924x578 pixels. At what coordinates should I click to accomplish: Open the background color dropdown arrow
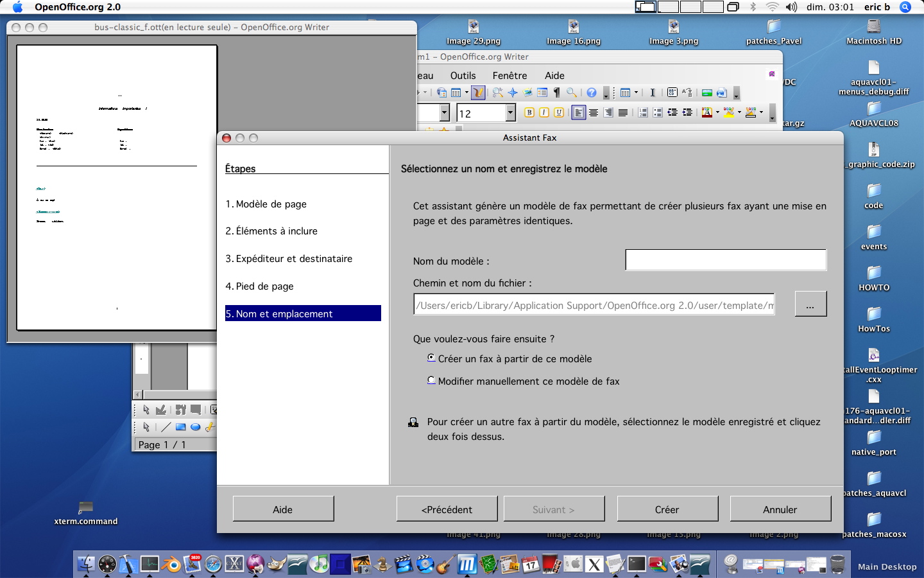(x=761, y=113)
